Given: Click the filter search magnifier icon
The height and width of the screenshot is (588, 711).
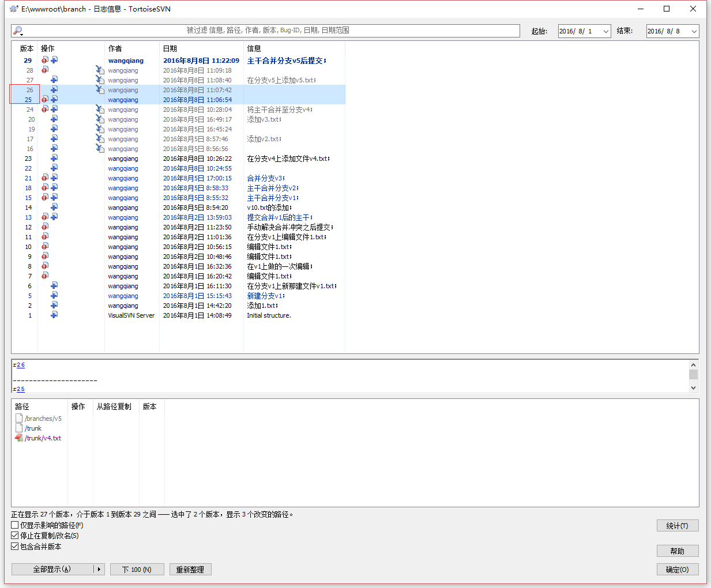Looking at the screenshot, I should tap(18, 31).
